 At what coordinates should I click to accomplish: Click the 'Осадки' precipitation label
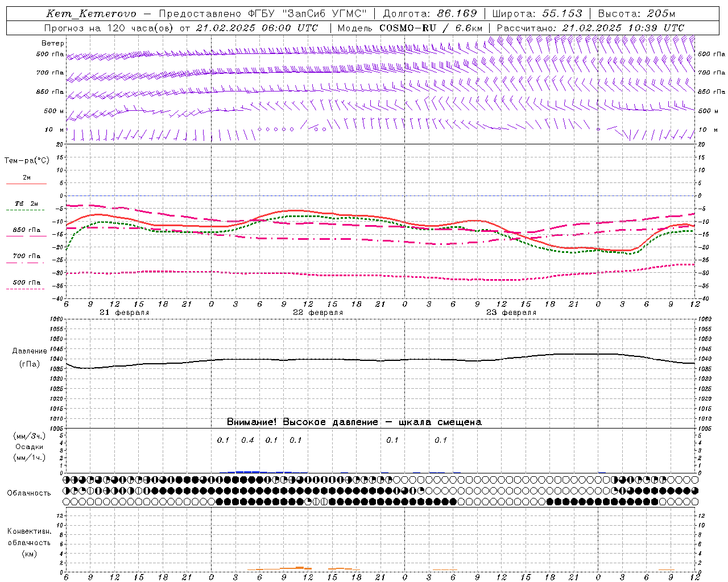pyautogui.click(x=30, y=447)
